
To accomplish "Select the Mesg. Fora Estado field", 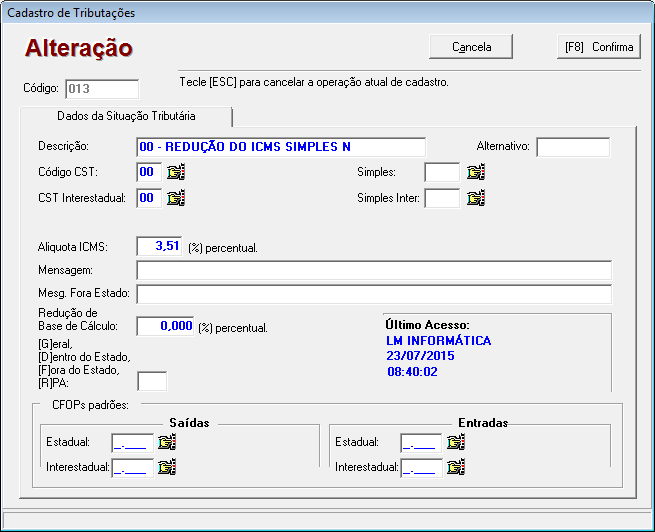I will click(373, 294).
